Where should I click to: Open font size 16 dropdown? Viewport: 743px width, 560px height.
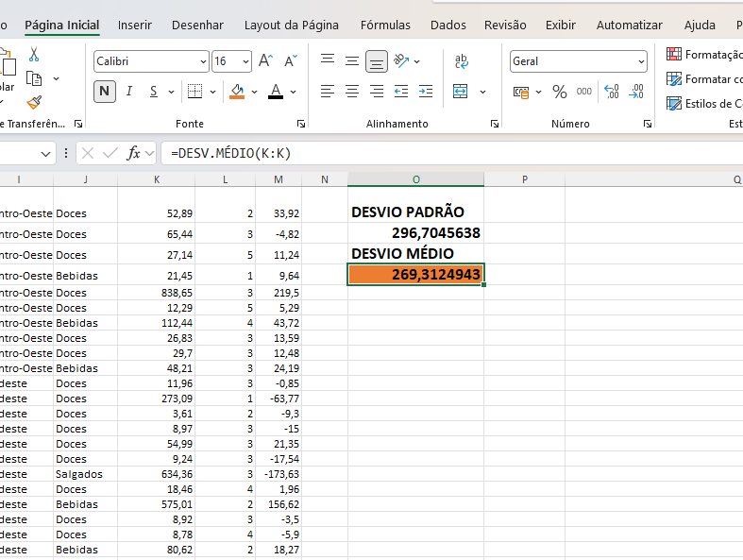(245, 61)
